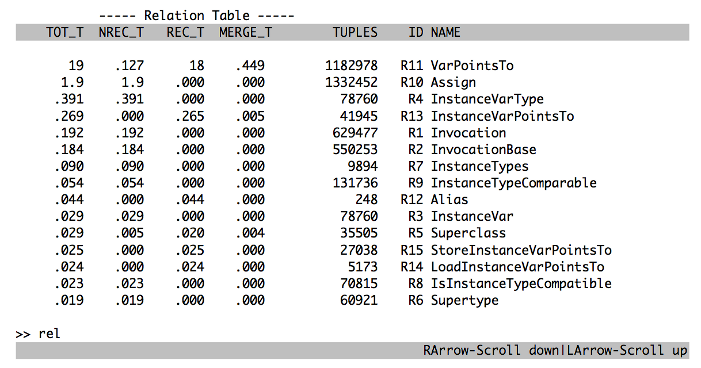Viewport: 701px width, 368px height.
Task: Click tuple count 248
Action: pyautogui.click(x=367, y=200)
